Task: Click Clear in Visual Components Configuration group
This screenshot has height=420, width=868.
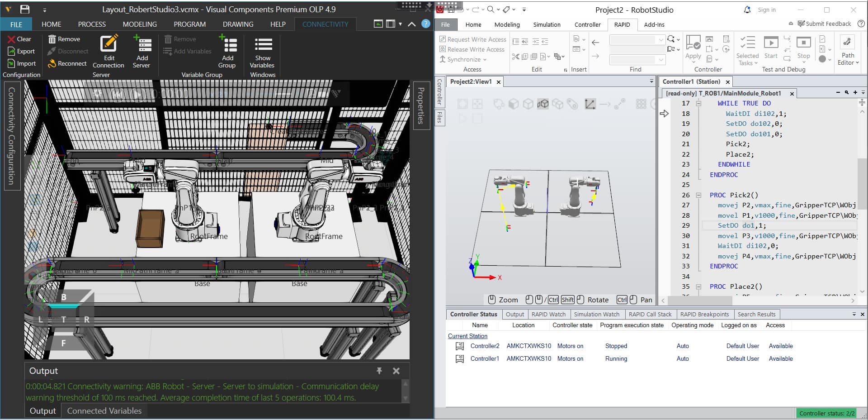Action: [19, 39]
